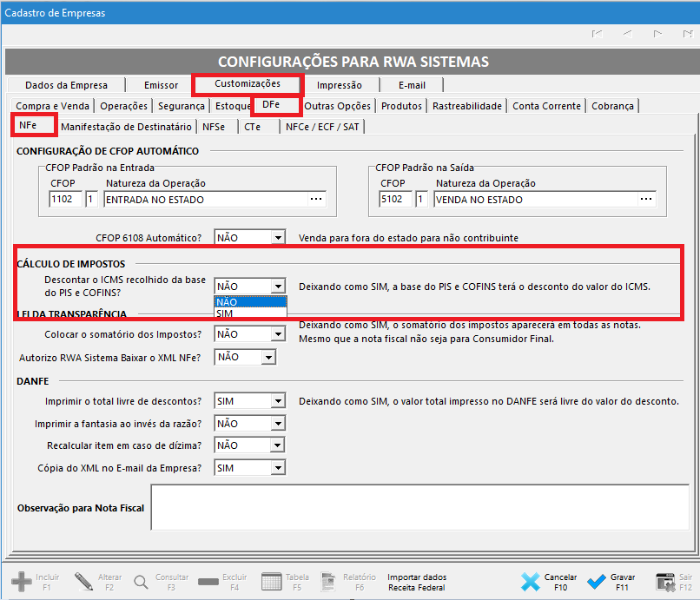700x600 pixels.
Task: Expand the CFOP 6108 Automático dropdown
Action: 278,238
